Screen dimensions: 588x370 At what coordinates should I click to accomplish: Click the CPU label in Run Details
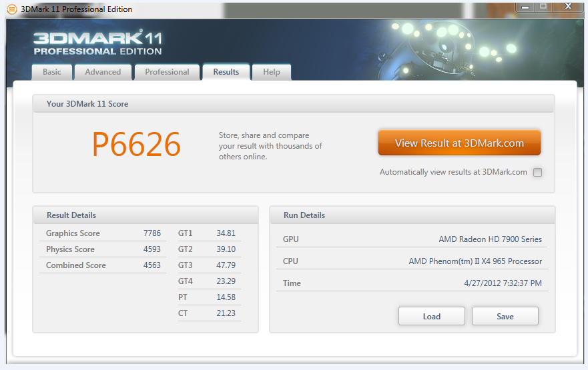290,261
